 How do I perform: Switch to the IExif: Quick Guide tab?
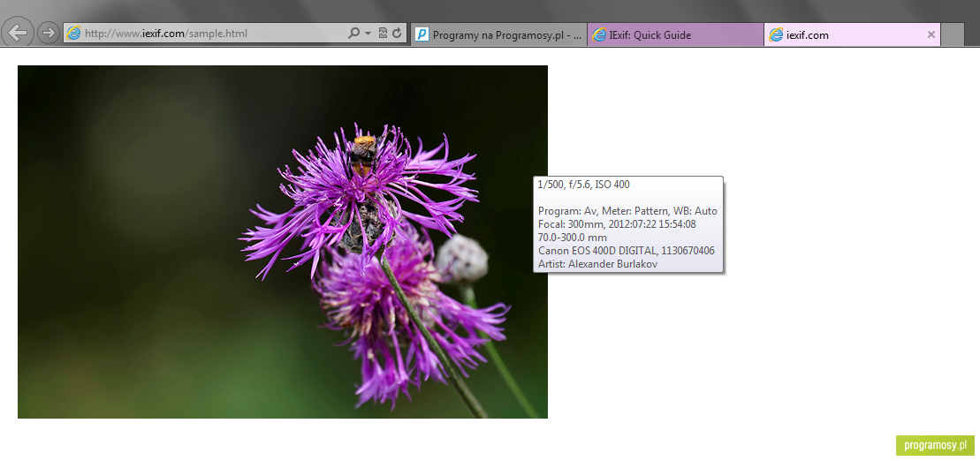click(675, 35)
